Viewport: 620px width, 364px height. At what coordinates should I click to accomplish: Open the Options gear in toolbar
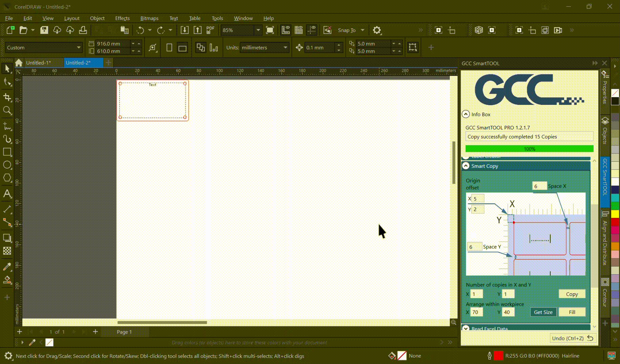(x=377, y=30)
